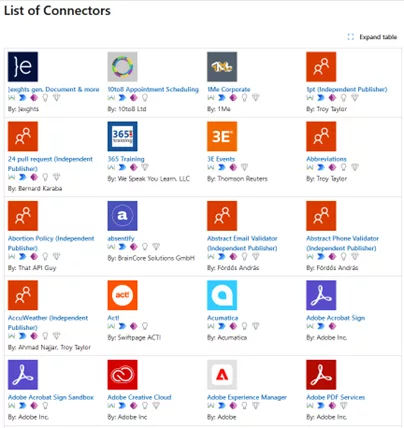404x428 pixels.
Task: Click the absentify logo icon
Action: pyautogui.click(x=122, y=216)
